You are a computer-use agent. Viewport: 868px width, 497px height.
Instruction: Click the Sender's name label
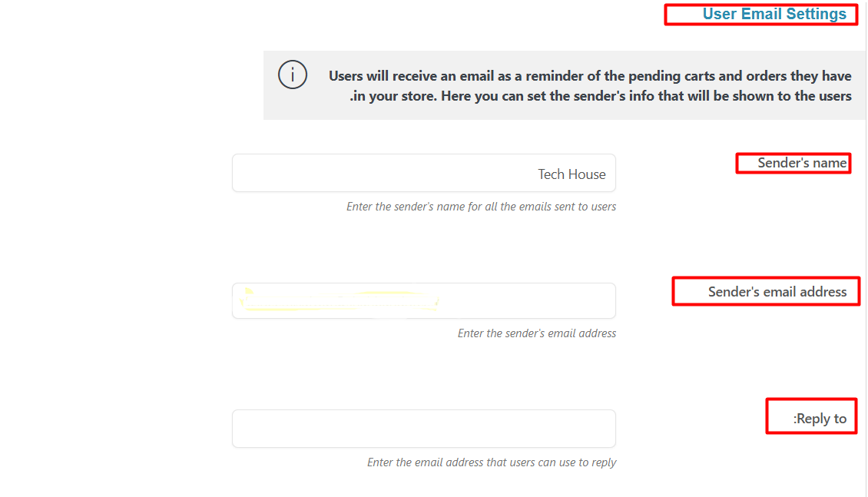pyautogui.click(x=802, y=163)
